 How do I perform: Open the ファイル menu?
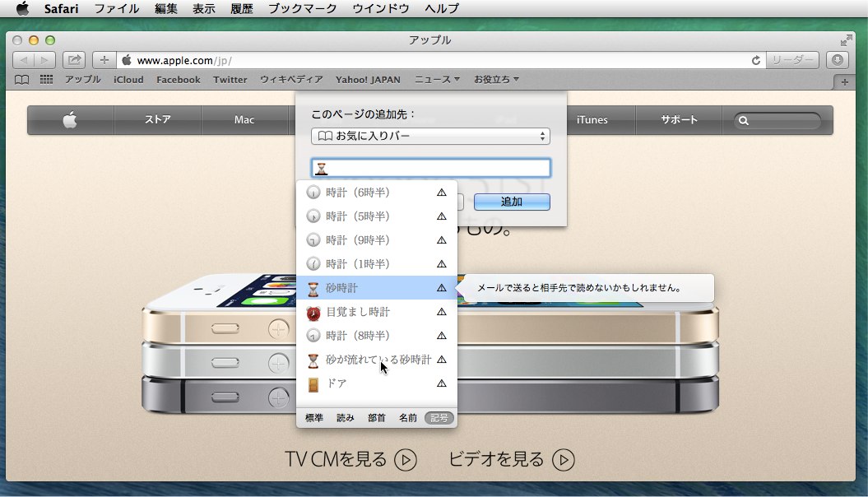pos(117,8)
